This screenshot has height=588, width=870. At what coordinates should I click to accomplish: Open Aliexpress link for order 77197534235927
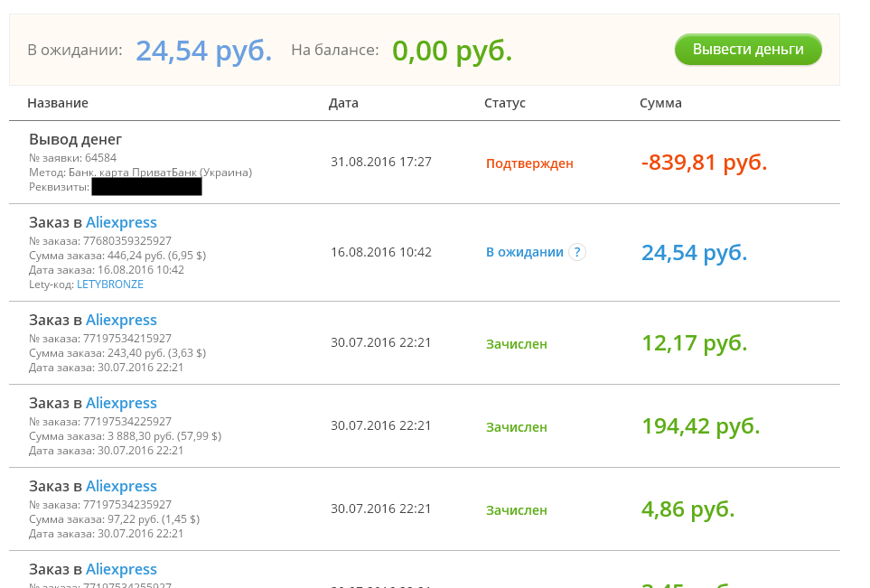(121, 487)
